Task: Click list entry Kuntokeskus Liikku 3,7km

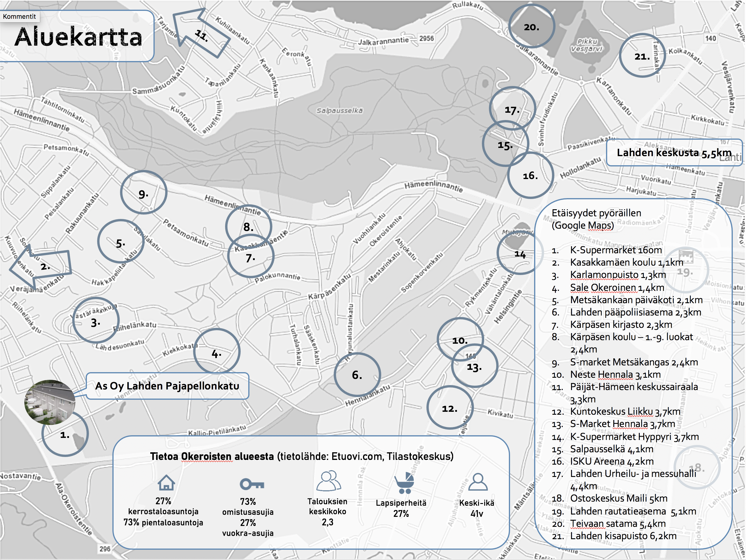Action: tap(625, 411)
